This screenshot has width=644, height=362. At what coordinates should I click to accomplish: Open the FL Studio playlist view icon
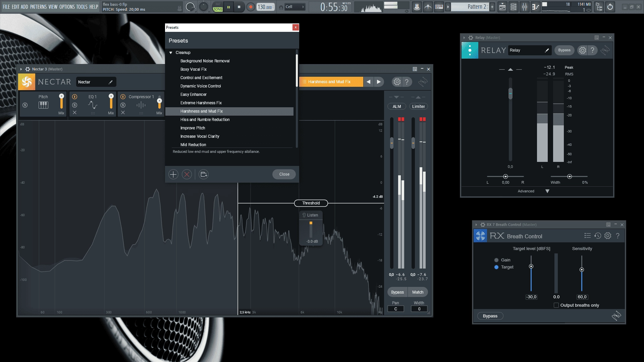click(502, 7)
